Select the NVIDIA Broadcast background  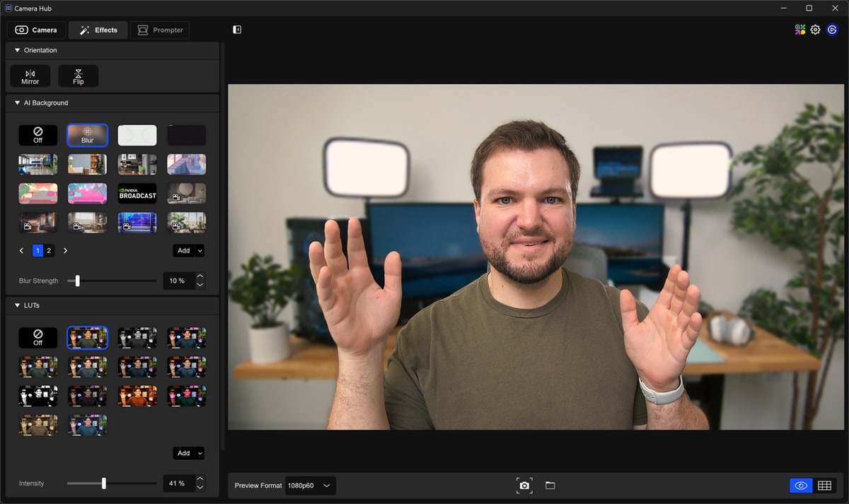tap(137, 194)
